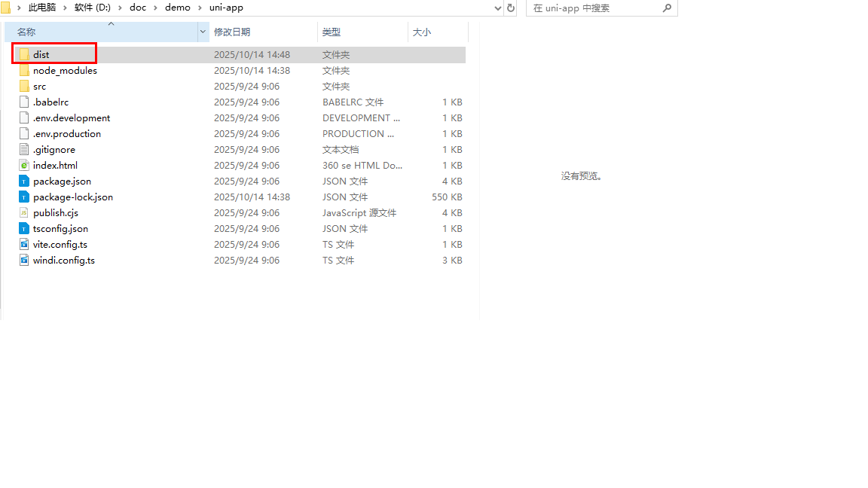868x488 pixels.
Task: Sort by the 类型 column header
Action: pyautogui.click(x=362, y=32)
